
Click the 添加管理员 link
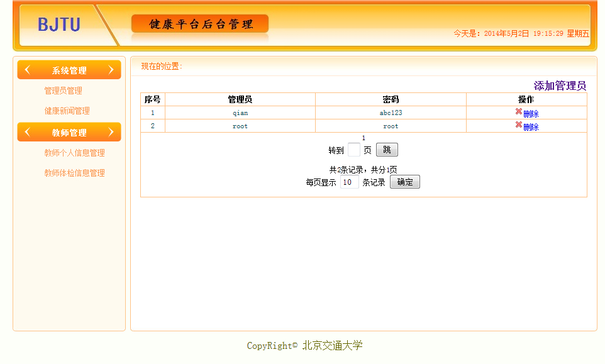click(x=560, y=85)
